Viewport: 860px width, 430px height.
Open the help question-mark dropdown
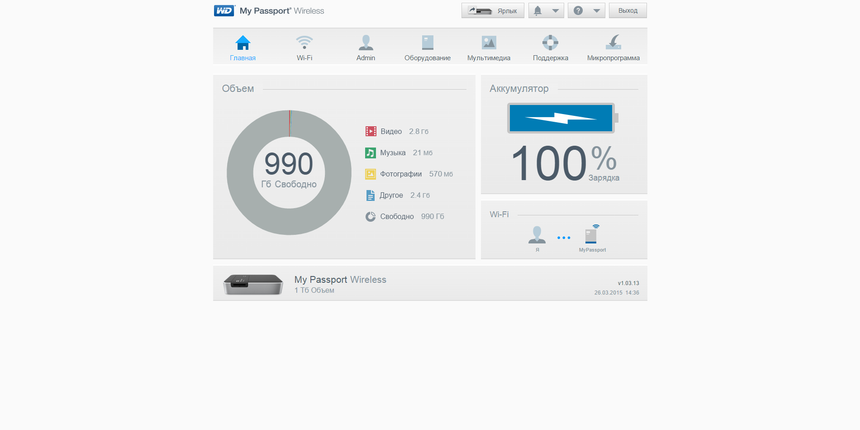(x=586, y=10)
